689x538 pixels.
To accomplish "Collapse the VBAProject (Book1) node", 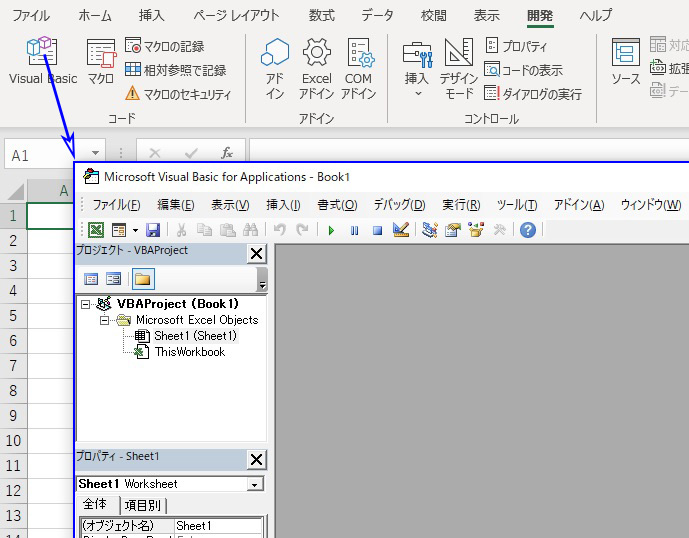I will [86, 304].
